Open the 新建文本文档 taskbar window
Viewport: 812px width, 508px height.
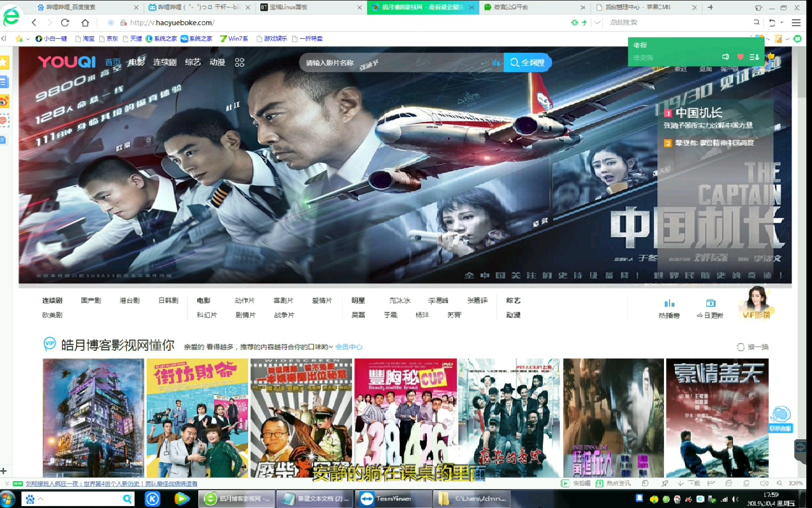[315, 499]
